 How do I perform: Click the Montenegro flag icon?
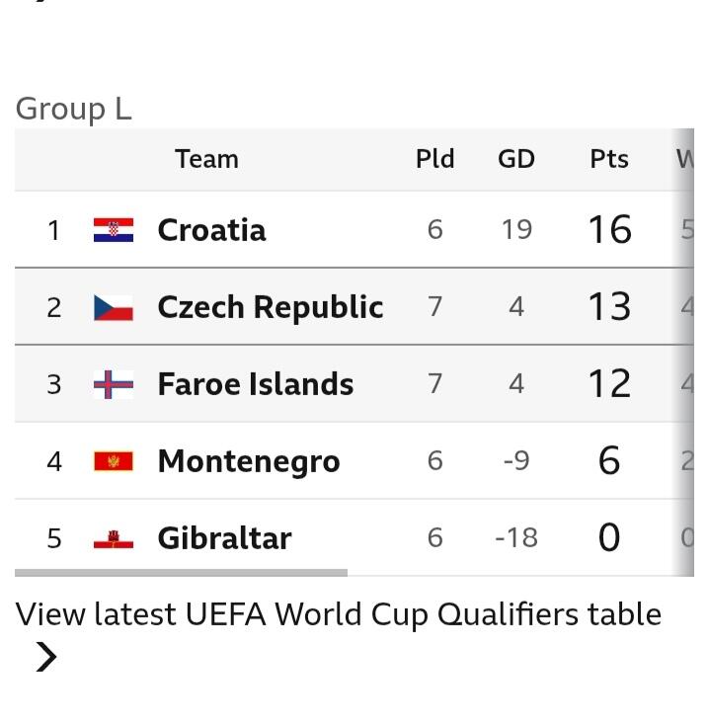114,461
